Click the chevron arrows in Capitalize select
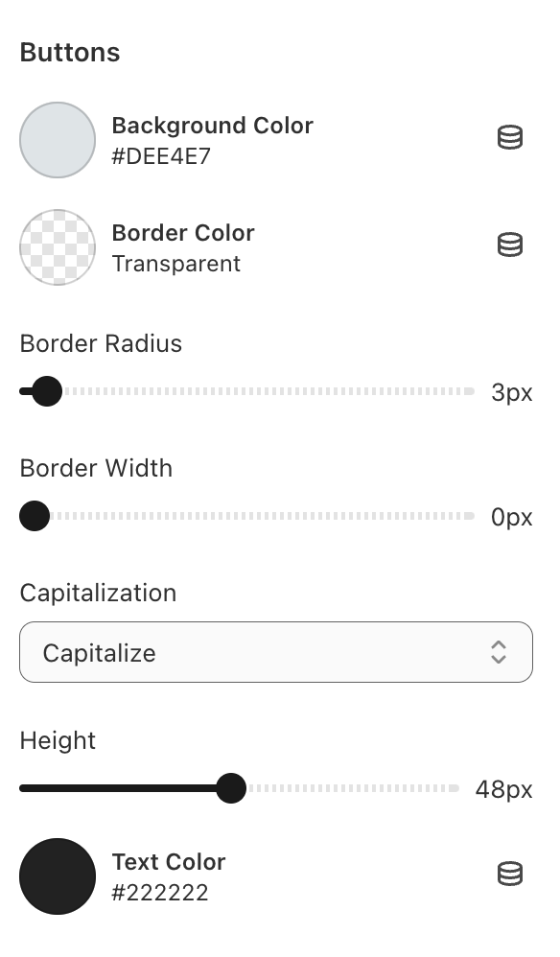The width and height of the screenshot is (560, 957). click(499, 652)
